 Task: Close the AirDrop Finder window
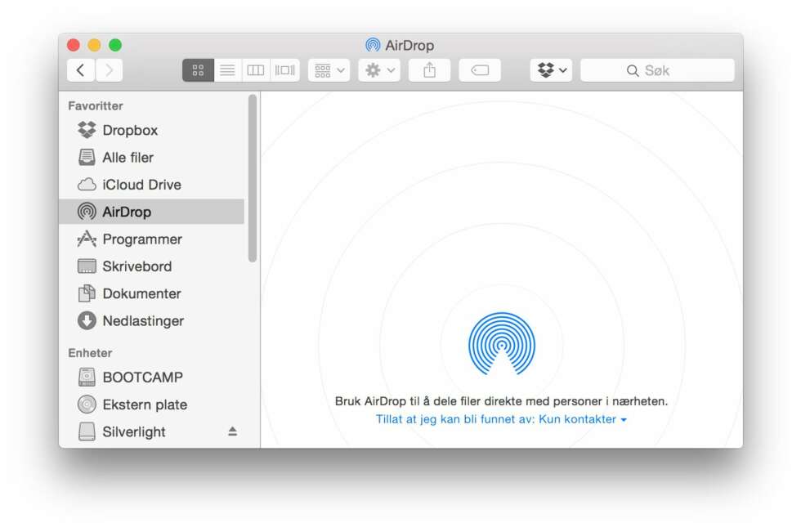(x=74, y=45)
